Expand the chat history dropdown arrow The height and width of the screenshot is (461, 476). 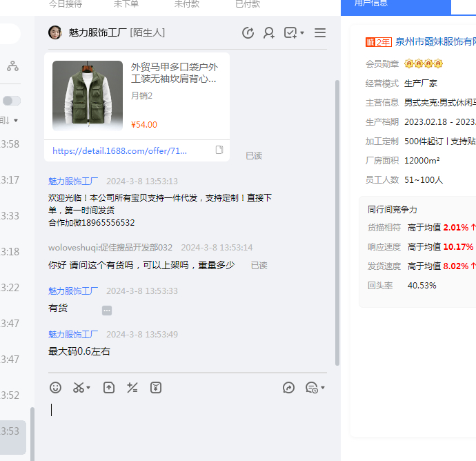[323, 389]
